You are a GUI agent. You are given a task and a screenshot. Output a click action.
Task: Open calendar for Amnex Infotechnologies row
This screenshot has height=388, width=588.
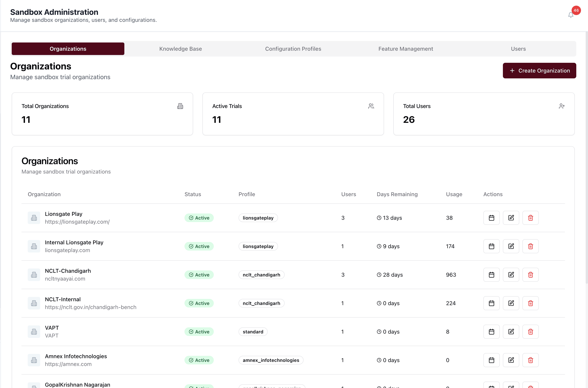[491, 360]
